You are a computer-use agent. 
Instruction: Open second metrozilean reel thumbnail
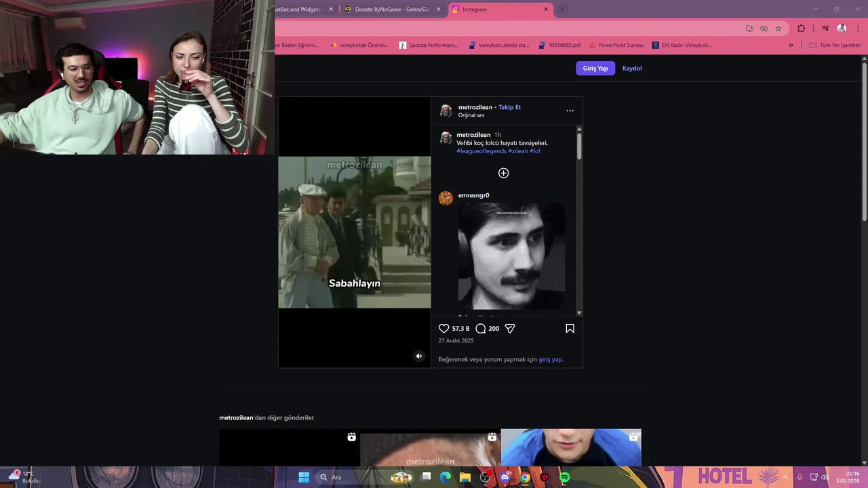pyautogui.click(x=430, y=447)
